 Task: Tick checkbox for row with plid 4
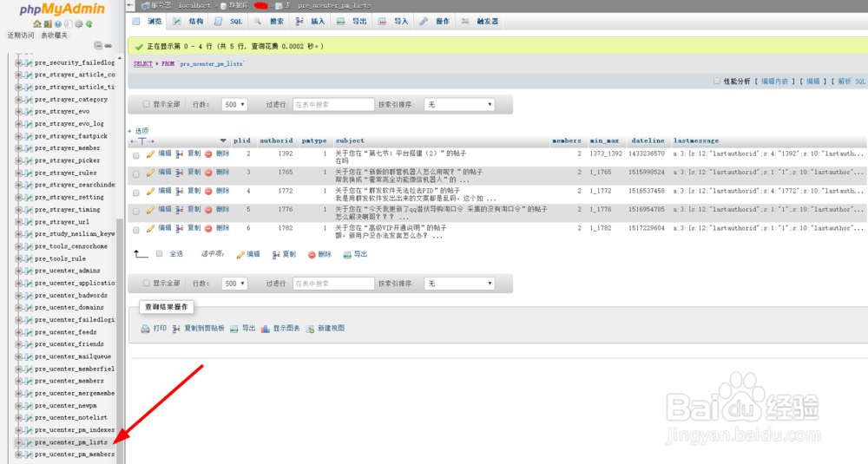pyautogui.click(x=136, y=193)
